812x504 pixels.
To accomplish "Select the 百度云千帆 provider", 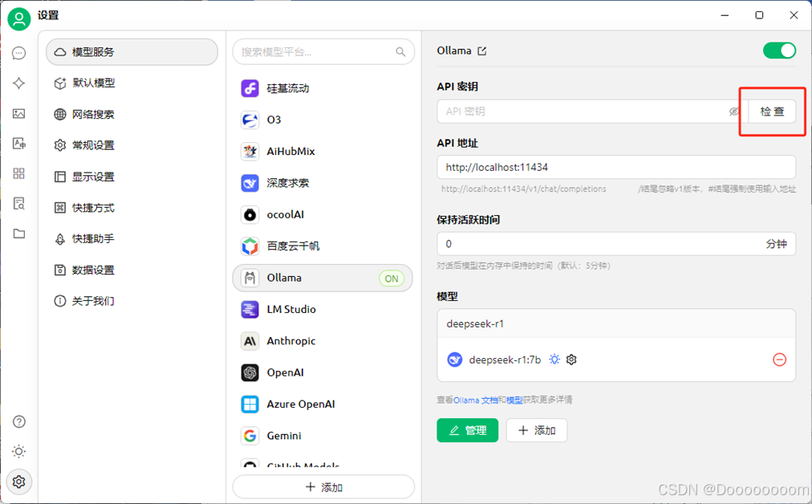I will point(323,246).
